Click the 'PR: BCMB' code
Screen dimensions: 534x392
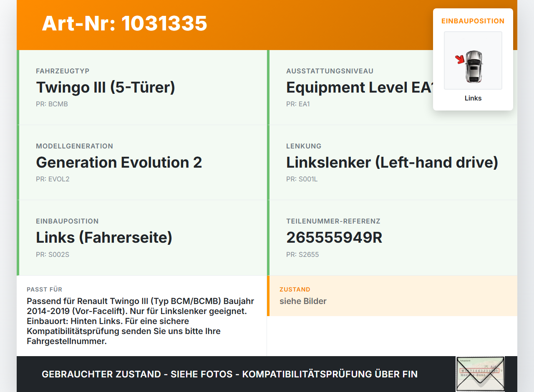coord(52,104)
